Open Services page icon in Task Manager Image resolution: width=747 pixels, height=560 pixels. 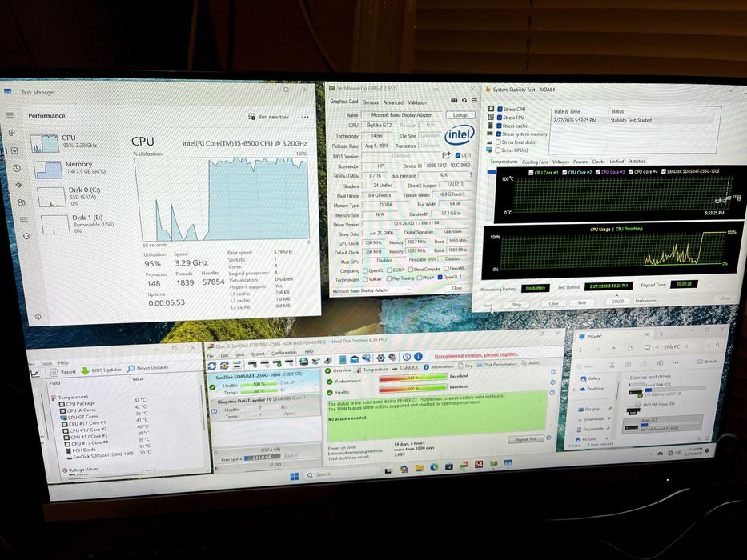(x=26, y=236)
